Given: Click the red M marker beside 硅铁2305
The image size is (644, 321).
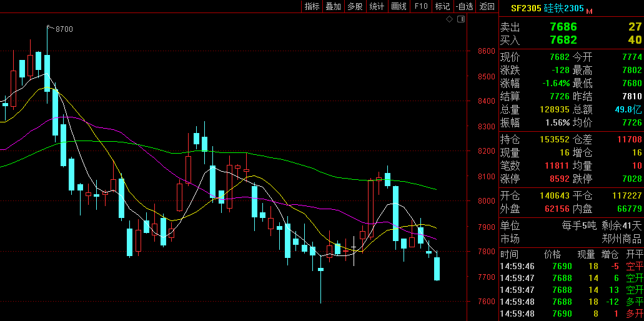Looking at the screenshot, I should (x=588, y=11).
